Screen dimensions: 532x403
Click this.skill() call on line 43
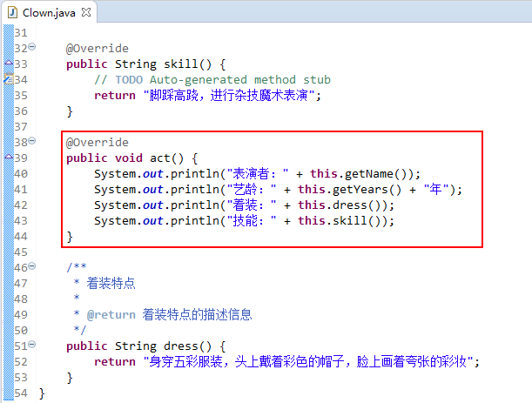tap(340, 221)
